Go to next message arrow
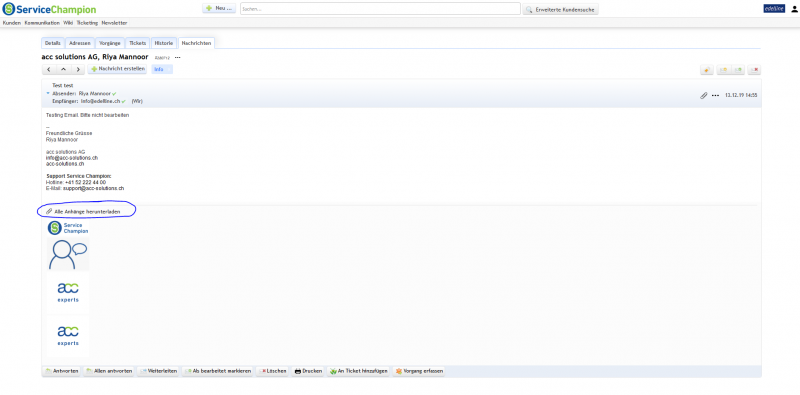 [78, 69]
